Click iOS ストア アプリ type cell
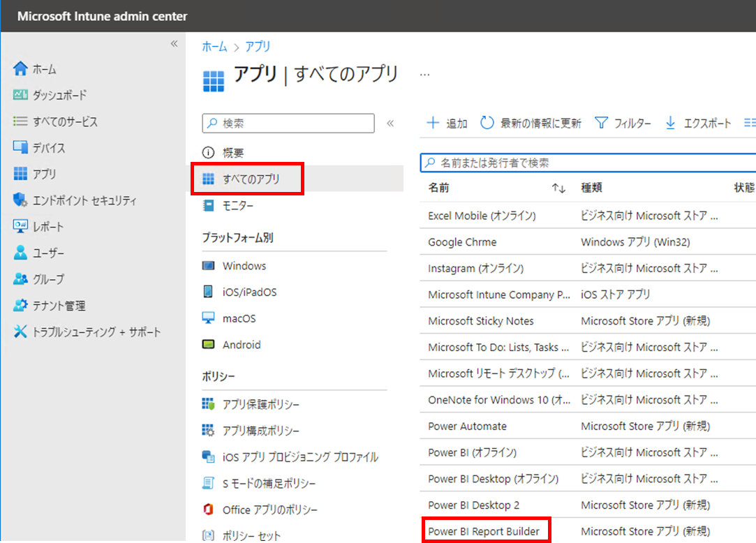 click(x=615, y=295)
